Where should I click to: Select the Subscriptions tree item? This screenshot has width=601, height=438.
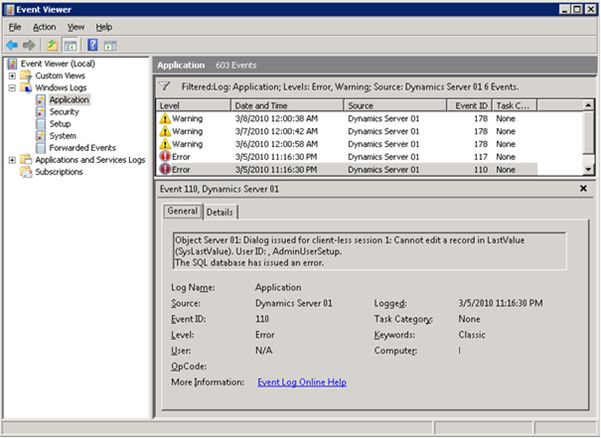tap(59, 172)
